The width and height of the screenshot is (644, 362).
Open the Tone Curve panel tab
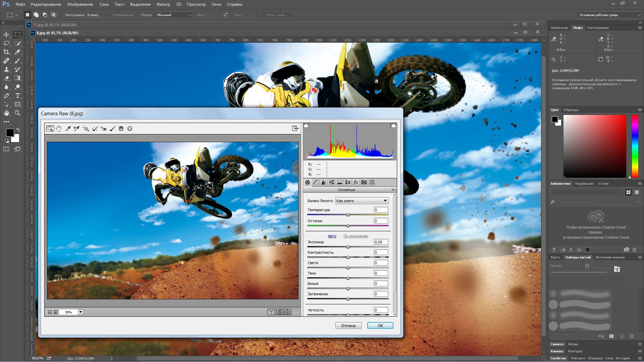(316, 182)
